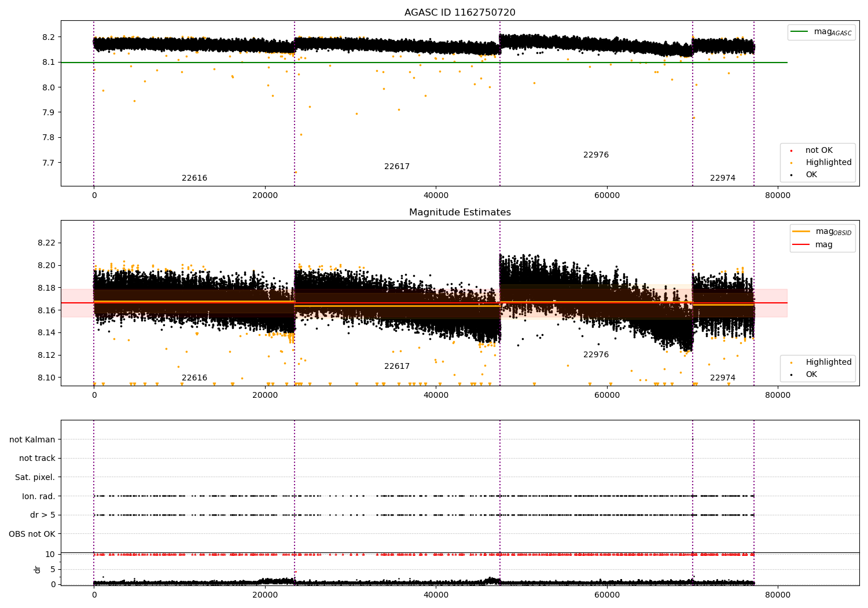The width and height of the screenshot is (868, 608).
Task: Click 22617 label in Magnitude Estimates plot
Action: coord(397,367)
